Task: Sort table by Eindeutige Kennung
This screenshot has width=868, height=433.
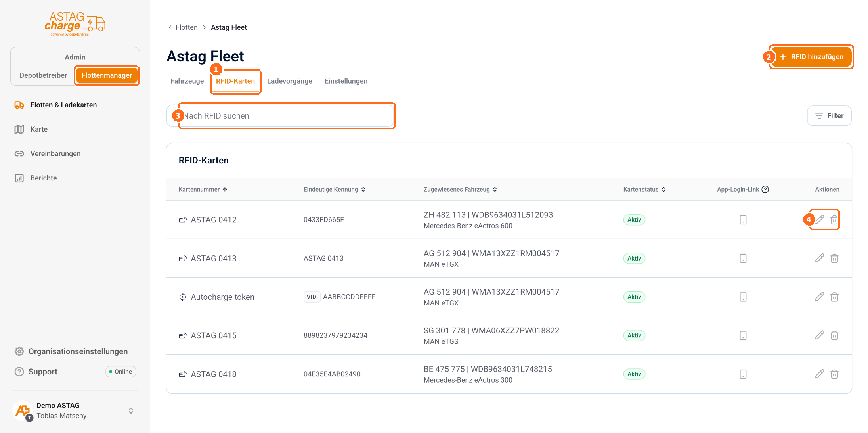Action: coord(334,189)
